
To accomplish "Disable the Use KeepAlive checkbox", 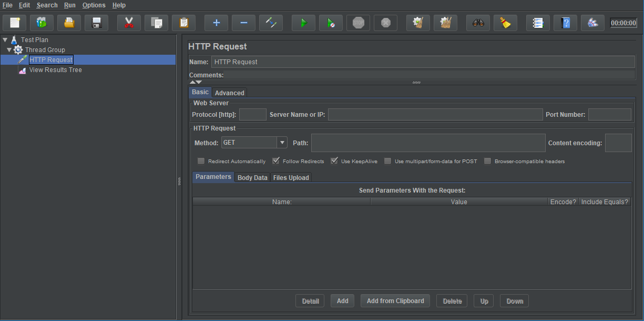I will (334, 161).
